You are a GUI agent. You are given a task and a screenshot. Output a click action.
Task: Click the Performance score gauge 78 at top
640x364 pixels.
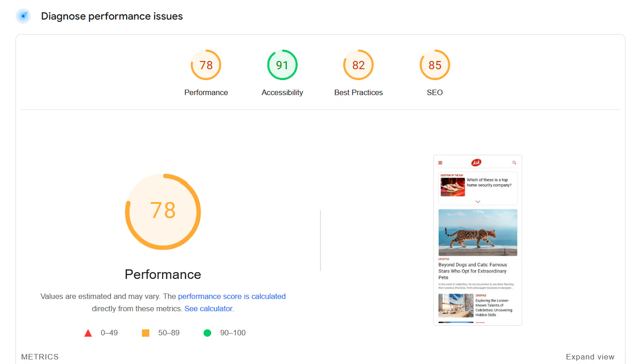click(x=206, y=65)
